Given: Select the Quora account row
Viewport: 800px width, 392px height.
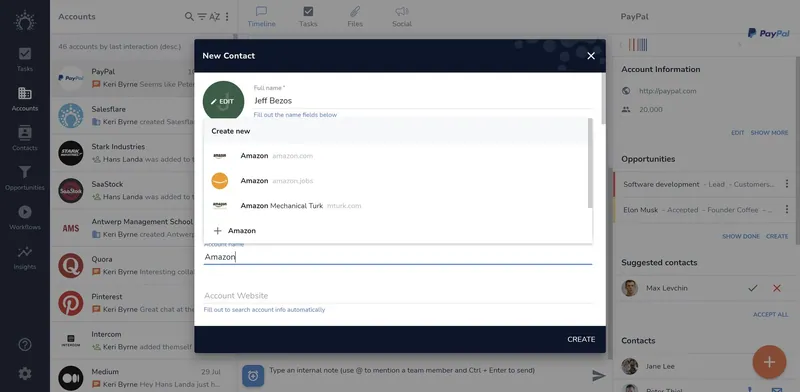Looking at the screenshot, I should (x=122, y=265).
